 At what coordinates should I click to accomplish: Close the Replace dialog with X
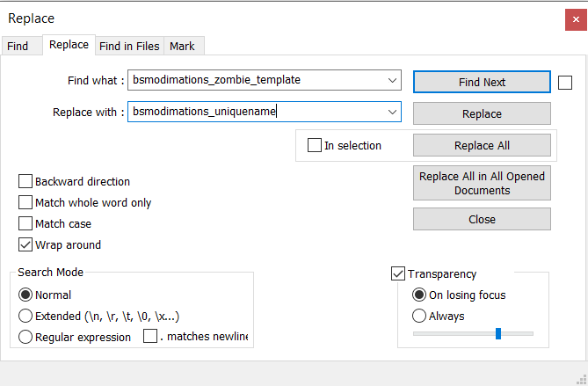(x=576, y=18)
